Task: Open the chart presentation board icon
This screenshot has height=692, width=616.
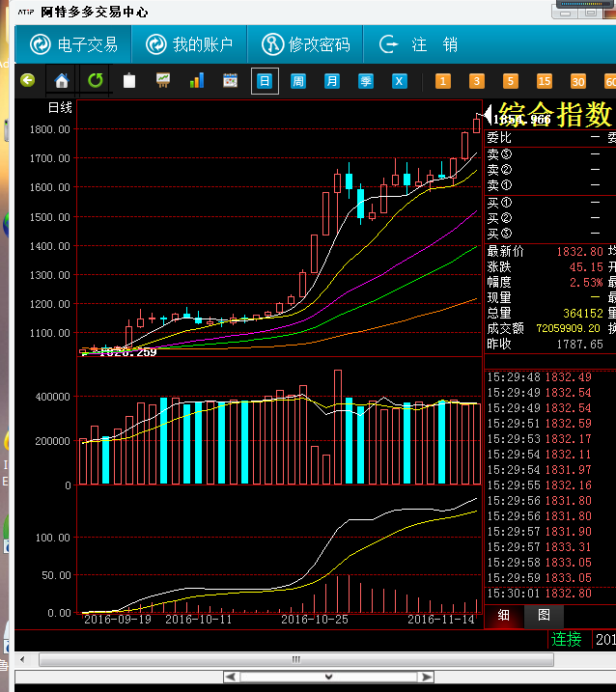Action: tap(163, 80)
